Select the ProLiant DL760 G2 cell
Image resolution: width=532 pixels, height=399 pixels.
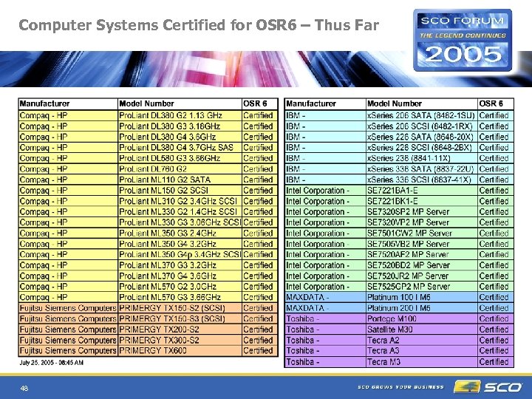(x=180, y=169)
